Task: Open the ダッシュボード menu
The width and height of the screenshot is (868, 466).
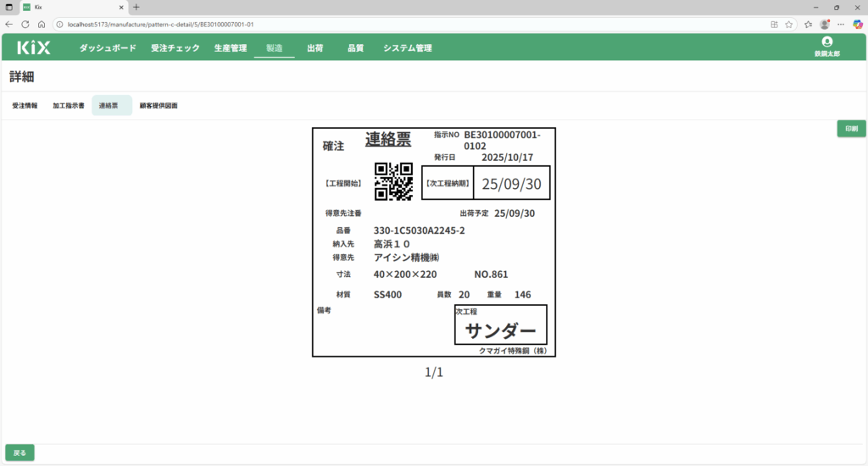Action: coord(108,48)
